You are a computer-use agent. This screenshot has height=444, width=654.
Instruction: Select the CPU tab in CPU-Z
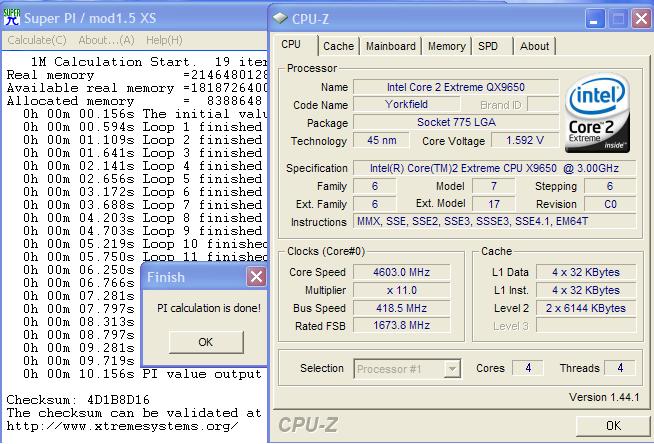(291, 44)
